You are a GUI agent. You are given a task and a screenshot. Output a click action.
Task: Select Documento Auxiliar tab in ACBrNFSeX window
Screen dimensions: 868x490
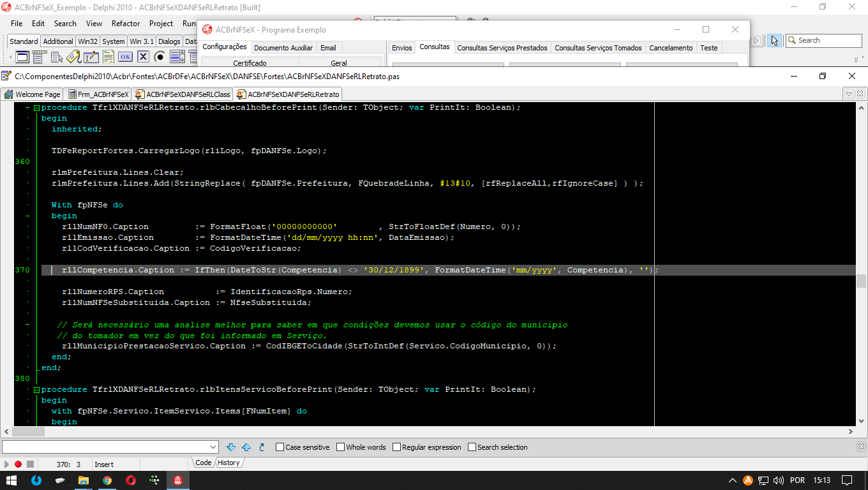coord(283,48)
